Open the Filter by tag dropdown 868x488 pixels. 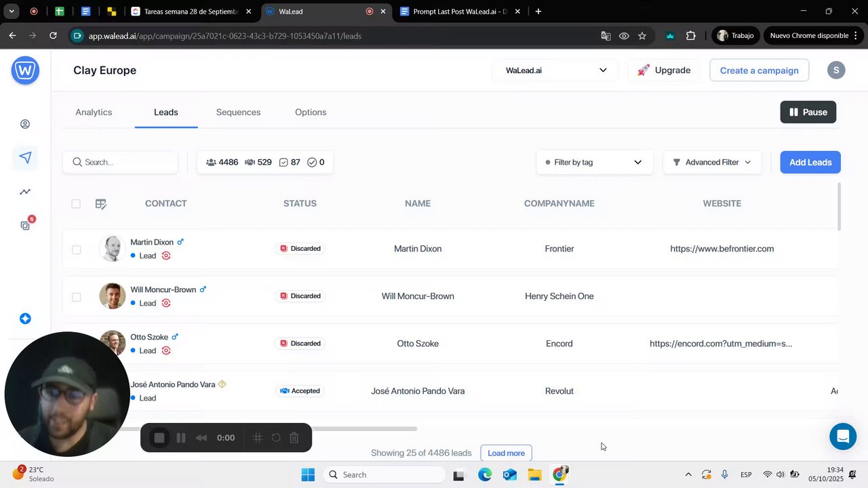click(594, 162)
